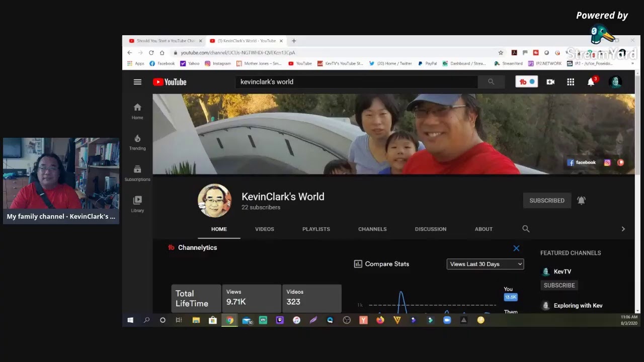Screen dimensions: 644x362
Task: Click the browser address bar URL
Action: coord(238,52)
